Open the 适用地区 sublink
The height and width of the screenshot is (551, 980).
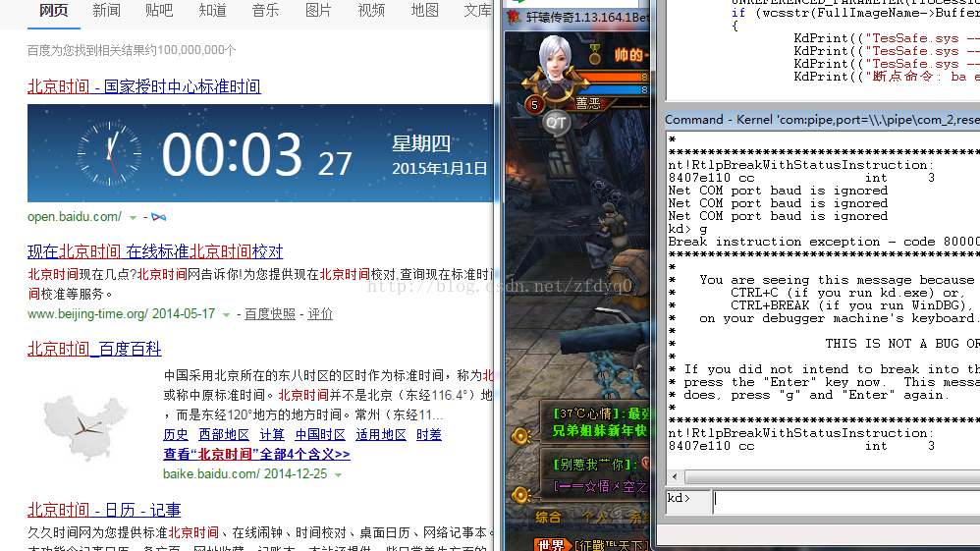[x=381, y=435]
